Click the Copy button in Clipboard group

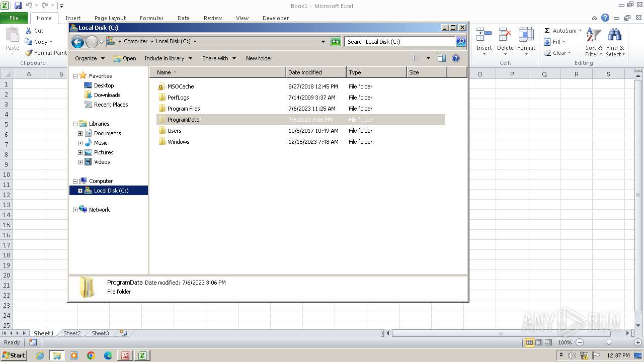point(39,42)
